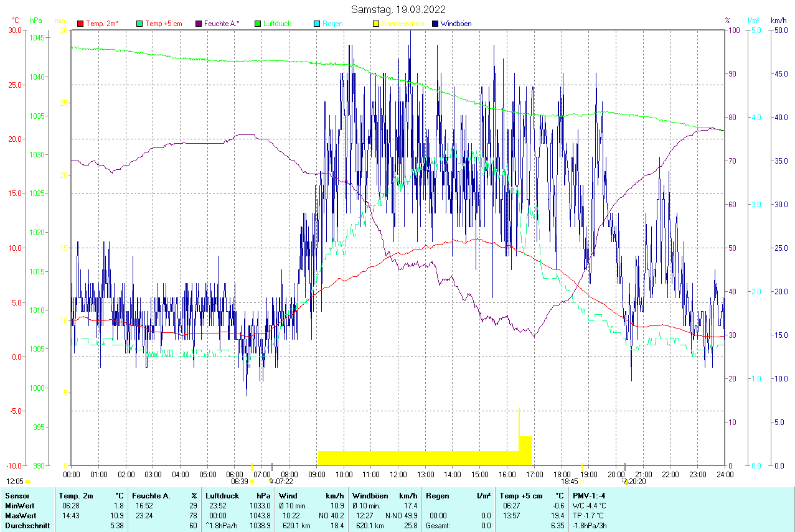Image resolution: width=795 pixels, height=532 pixels.
Task: Click the 'Temp +5 cm' column header in the table
Action: tap(521, 496)
